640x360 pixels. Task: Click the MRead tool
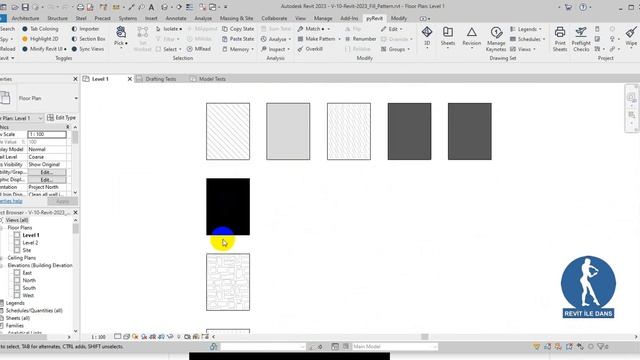tap(199, 49)
